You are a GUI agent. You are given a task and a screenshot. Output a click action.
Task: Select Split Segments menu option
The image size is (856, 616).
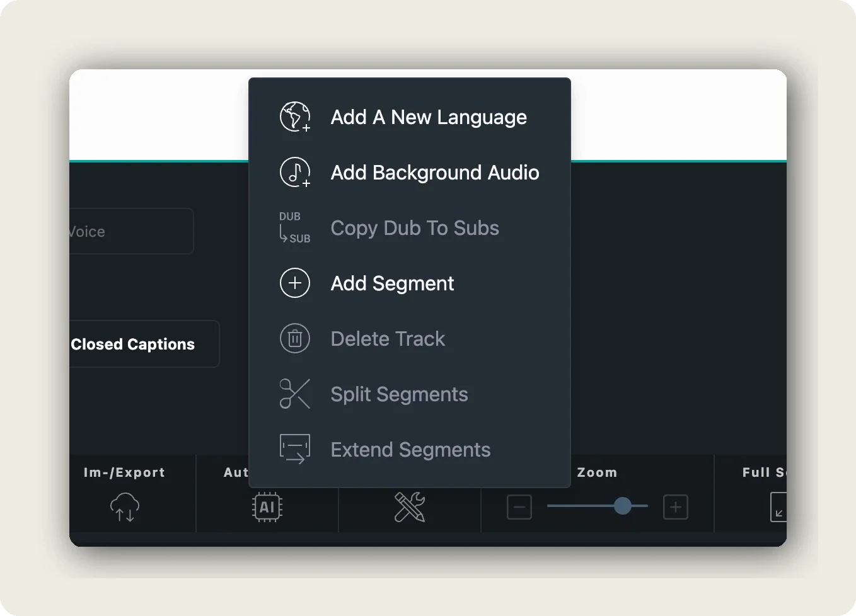[x=410, y=394]
